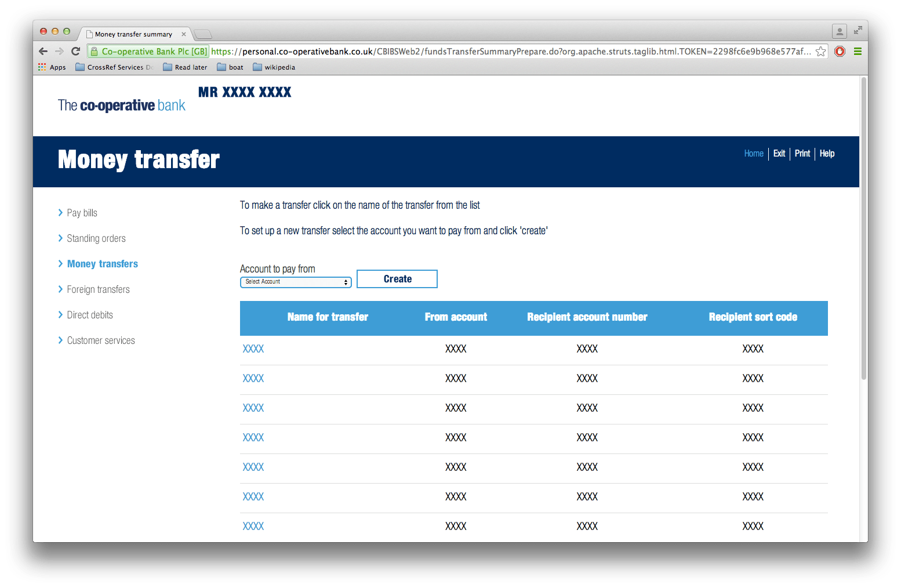Image resolution: width=901 pixels, height=588 pixels.
Task: Expand the Customer services section chevron
Action: pos(61,340)
